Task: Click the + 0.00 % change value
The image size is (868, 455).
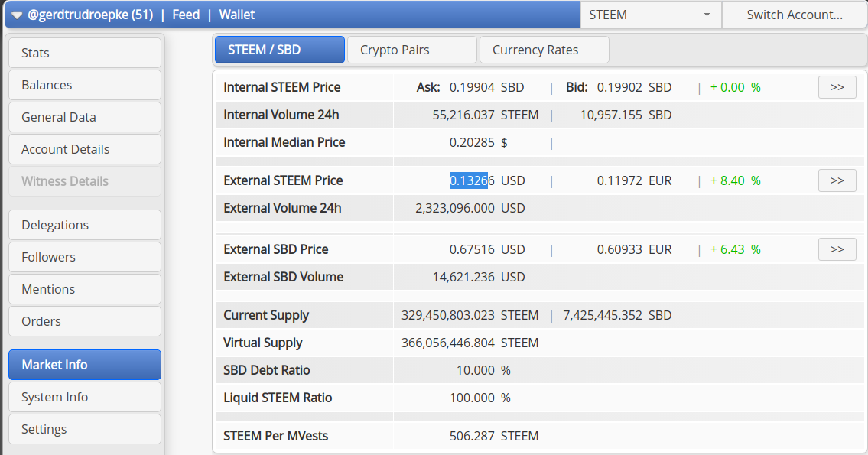Action: point(736,87)
